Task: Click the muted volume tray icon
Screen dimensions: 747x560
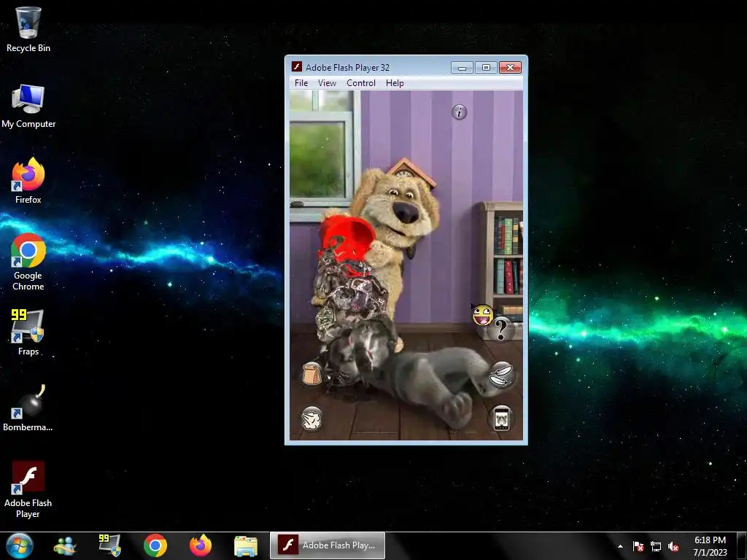Action: pos(673,546)
